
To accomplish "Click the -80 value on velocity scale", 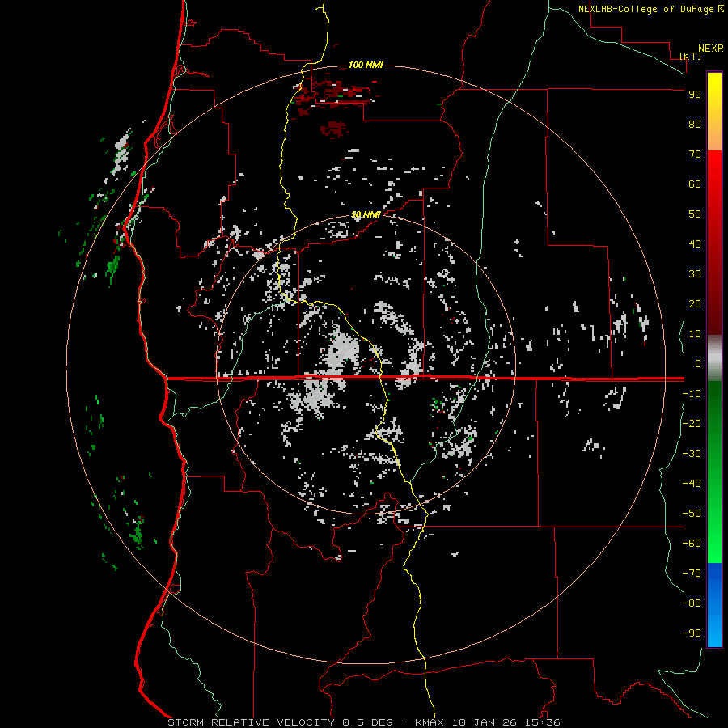I will (x=692, y=603).
